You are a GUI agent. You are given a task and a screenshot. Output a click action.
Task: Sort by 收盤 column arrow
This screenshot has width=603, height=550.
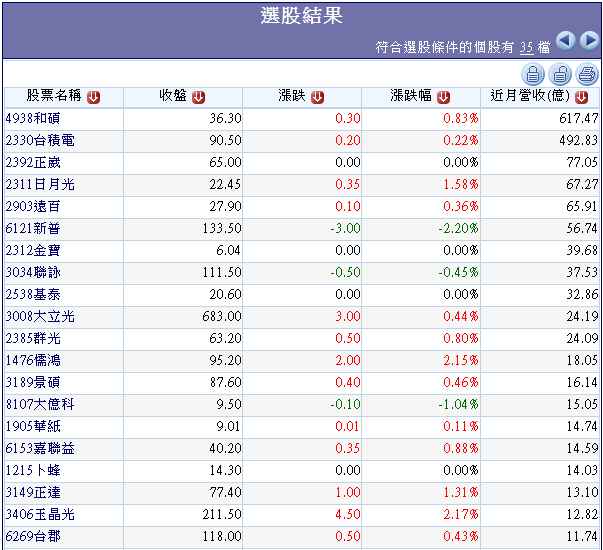(x=198, y=97)
